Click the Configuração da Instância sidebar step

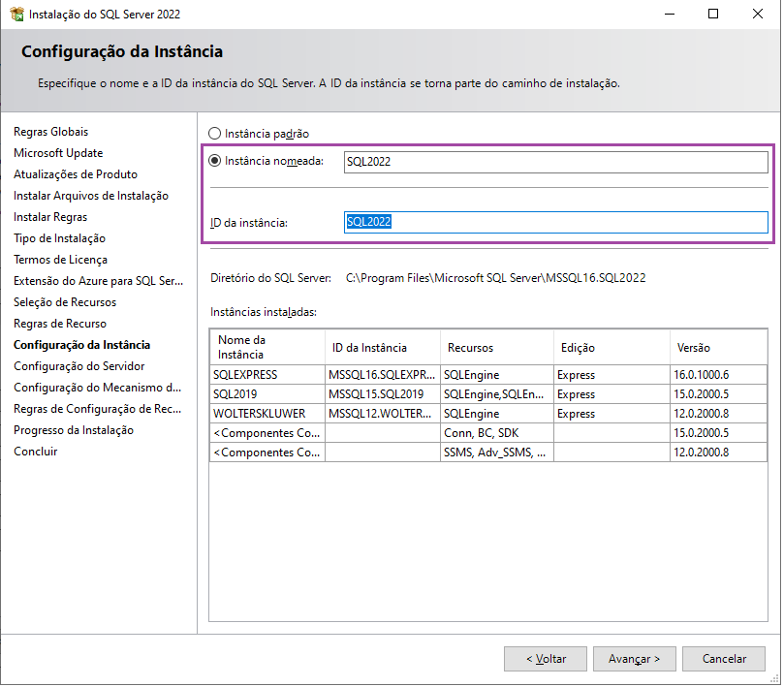point(81,345)
